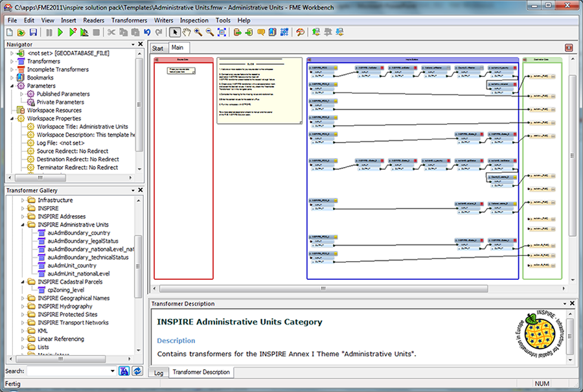Screen dimensions: 583x392
Task: Create a new workspace with the blank page icon
Action: point(10,33)
